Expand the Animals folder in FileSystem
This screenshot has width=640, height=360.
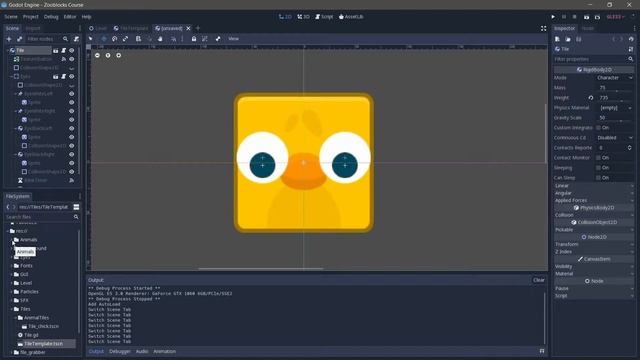point(11,240)
